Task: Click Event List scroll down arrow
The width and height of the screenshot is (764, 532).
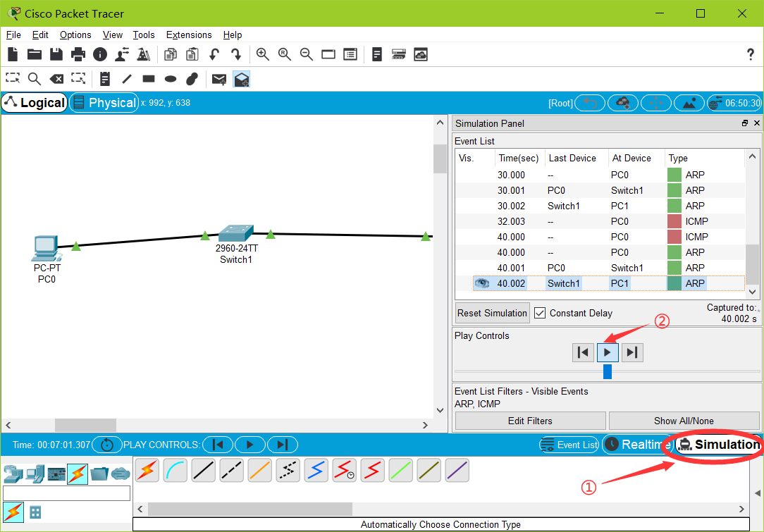Action: [x=752, y=292]
